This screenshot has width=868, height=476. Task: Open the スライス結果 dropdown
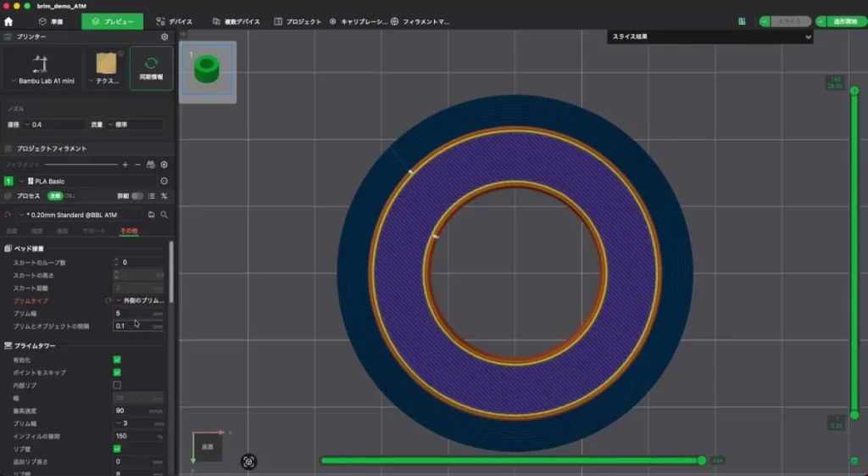710,36
